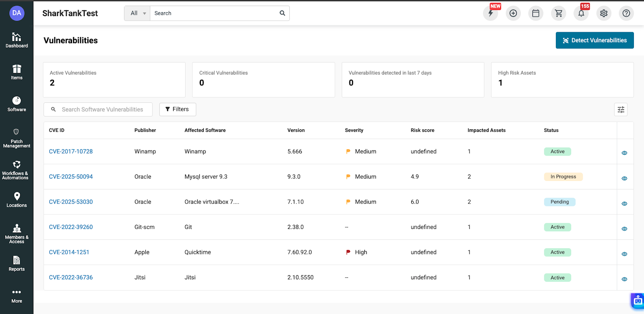This screenshot has width=644, height=314.
Task: Click the Publisher column header
Action: (x=145, y=130)
